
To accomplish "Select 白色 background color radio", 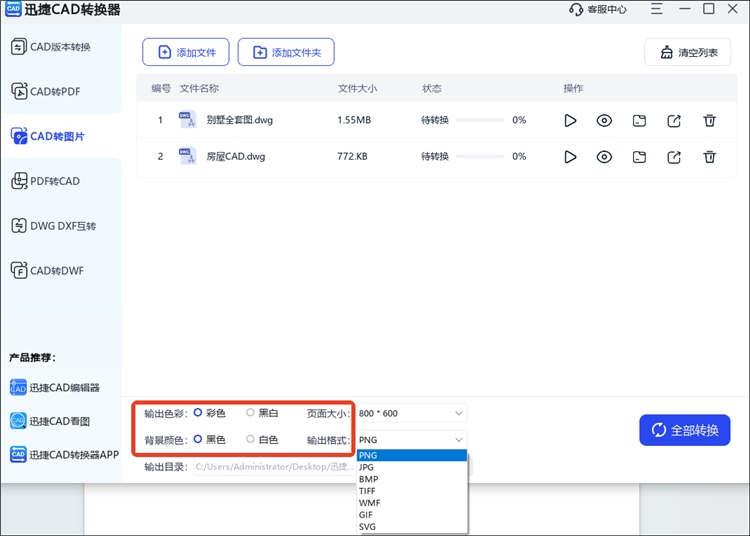I will tap(250, 439).
